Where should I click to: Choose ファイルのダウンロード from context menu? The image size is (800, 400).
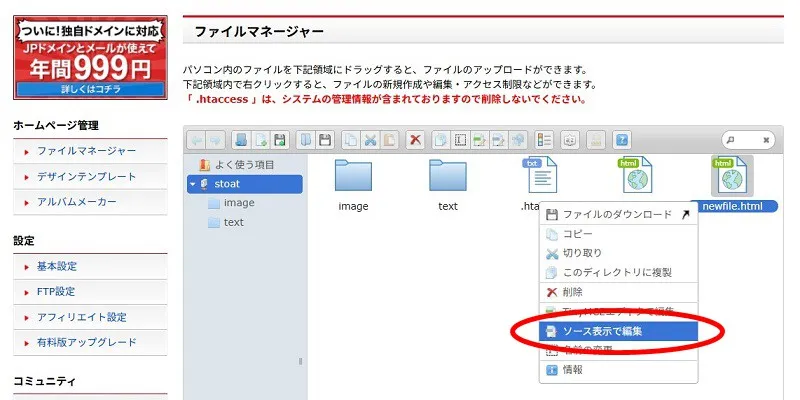[618, 215]
